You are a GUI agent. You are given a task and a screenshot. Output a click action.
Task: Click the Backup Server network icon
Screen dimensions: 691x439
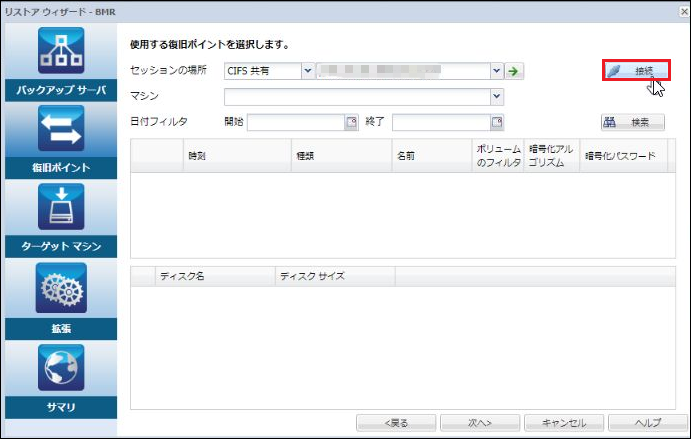tap(61, 50)
